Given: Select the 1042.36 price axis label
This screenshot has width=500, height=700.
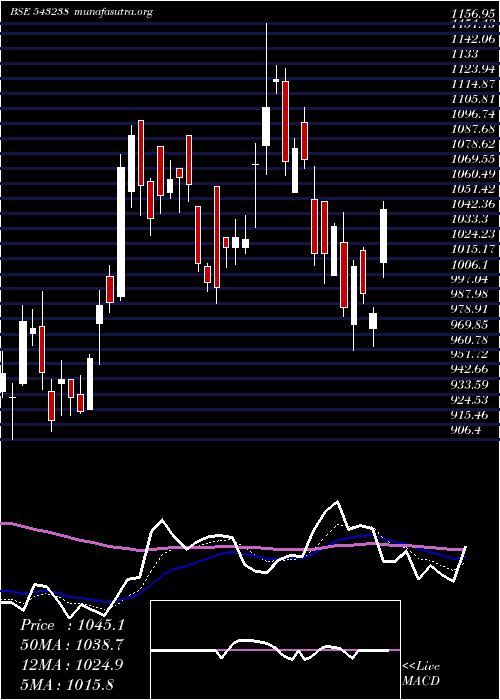Looking at the screenshot, I should tap(474, 204).
